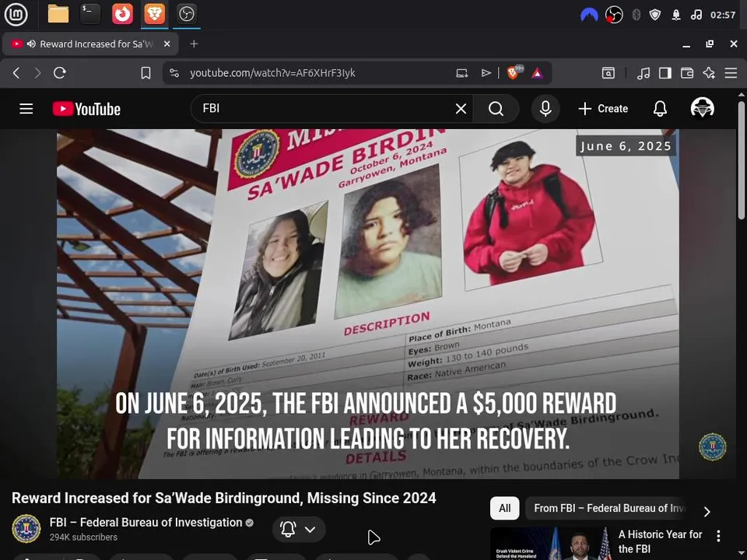Open system notifications bell in tray
The height and width of the screenshot is (560, 747).
(676, 15)
